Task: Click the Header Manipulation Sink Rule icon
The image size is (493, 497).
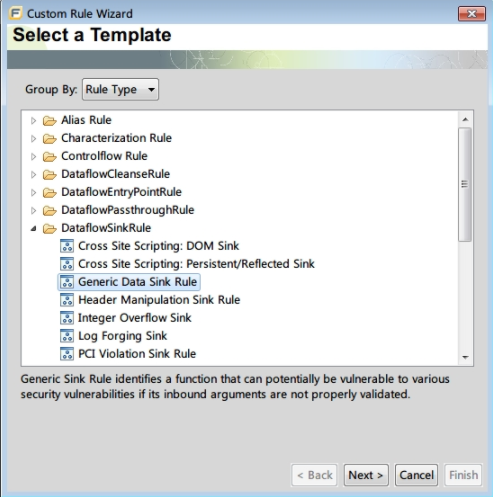Action: pyautogui.click(x=67, y=300)
